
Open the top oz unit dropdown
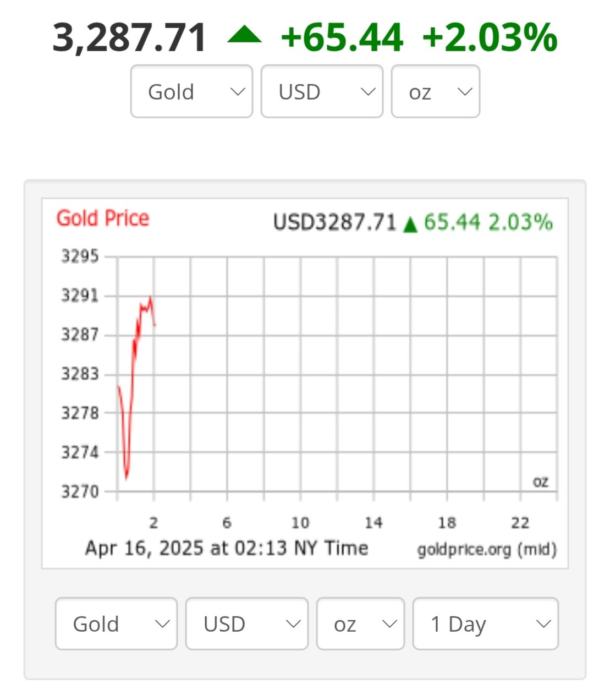435,91
